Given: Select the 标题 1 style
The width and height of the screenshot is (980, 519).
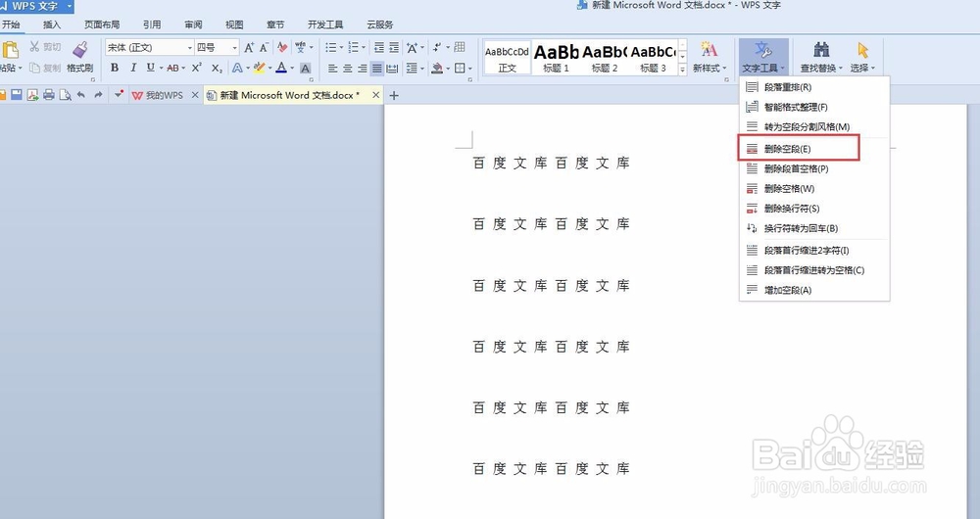Looking at the screenshot, I should [556, 58].
